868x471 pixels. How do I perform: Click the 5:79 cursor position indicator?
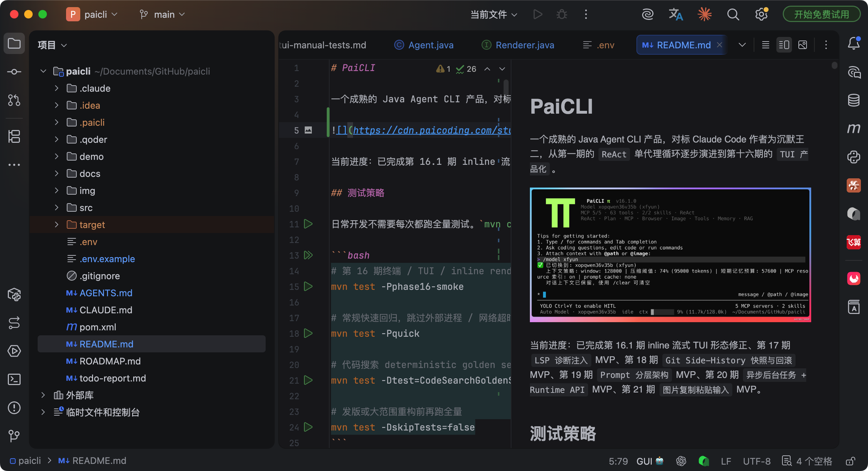pos(618,461)
